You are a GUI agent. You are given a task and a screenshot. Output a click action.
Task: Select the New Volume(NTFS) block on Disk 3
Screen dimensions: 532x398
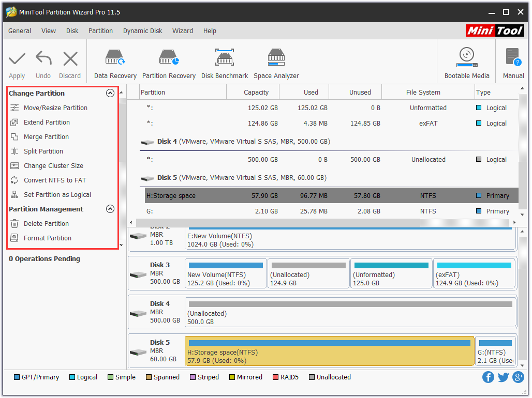pyautogui.click(x=226, y=273)
